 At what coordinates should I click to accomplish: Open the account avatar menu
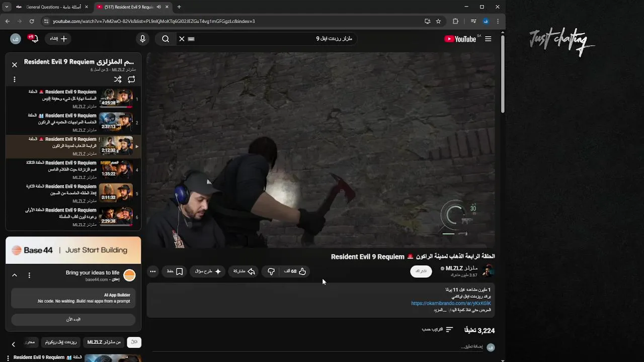(15, 39)
